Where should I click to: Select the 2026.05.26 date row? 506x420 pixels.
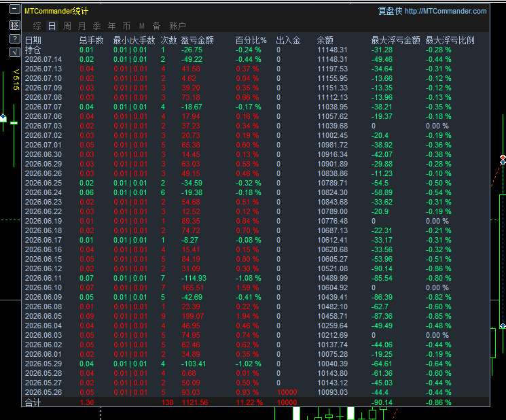pos(43,392)
